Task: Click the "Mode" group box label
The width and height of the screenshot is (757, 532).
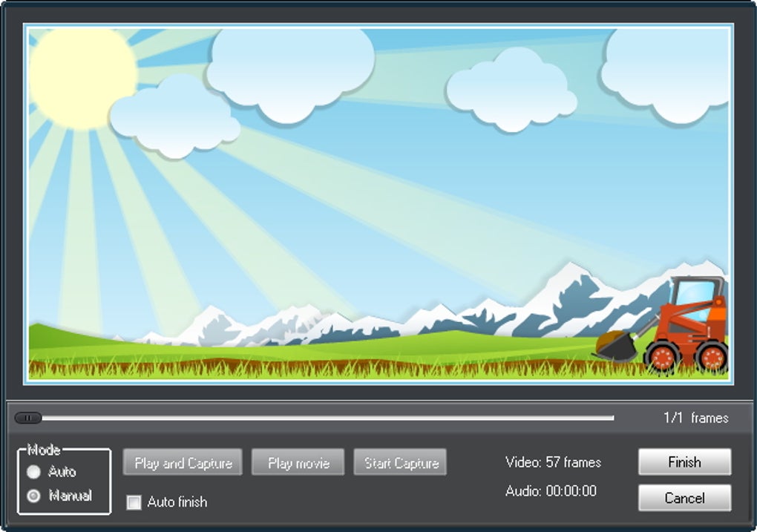Action: [x=44, y=450]
